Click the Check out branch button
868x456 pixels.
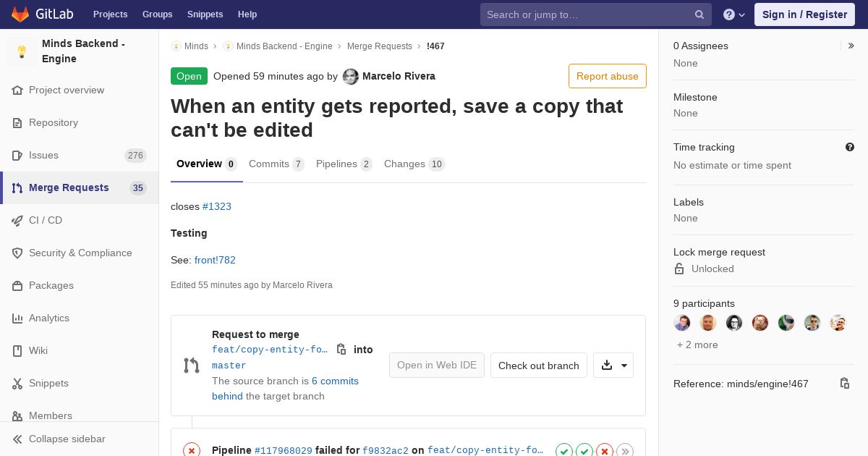[x=538, y=366]
